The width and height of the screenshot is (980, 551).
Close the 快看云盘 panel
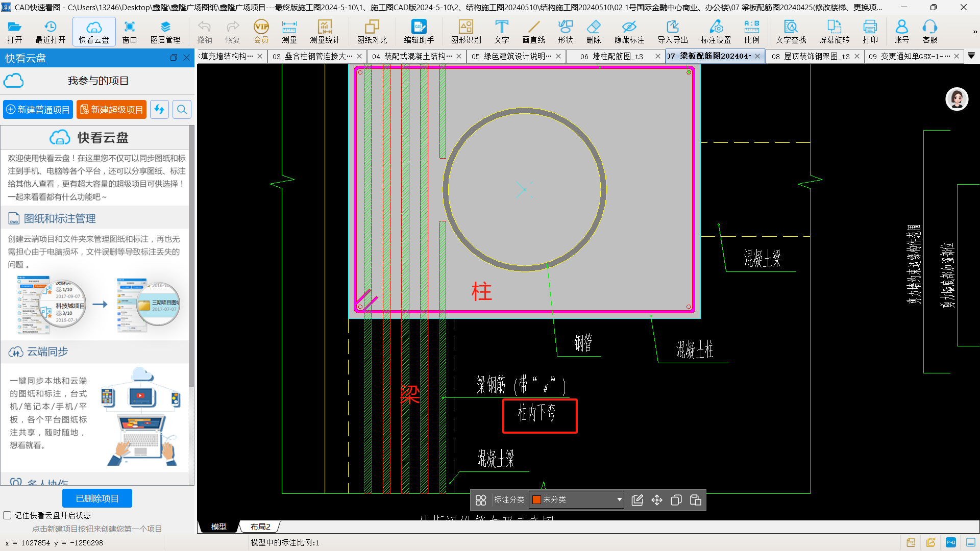click(x=187, y=58)
